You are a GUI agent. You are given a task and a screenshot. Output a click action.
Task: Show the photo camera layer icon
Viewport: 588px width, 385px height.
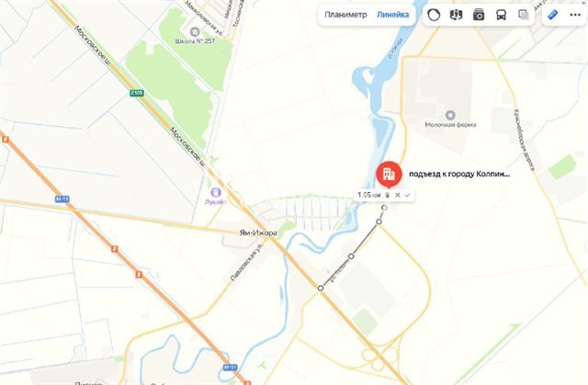tap(479, 15)
